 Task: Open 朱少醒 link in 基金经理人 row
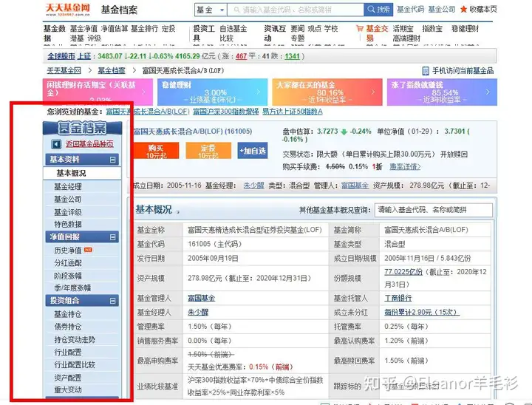[x=198, y=313]
